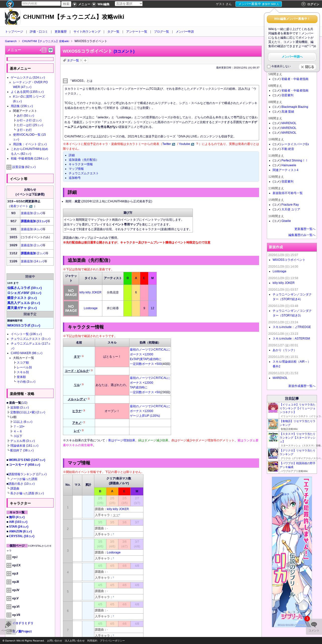Open メンバー申請 in the nav bar
The image size is (322, 644).
coord(185,32)
